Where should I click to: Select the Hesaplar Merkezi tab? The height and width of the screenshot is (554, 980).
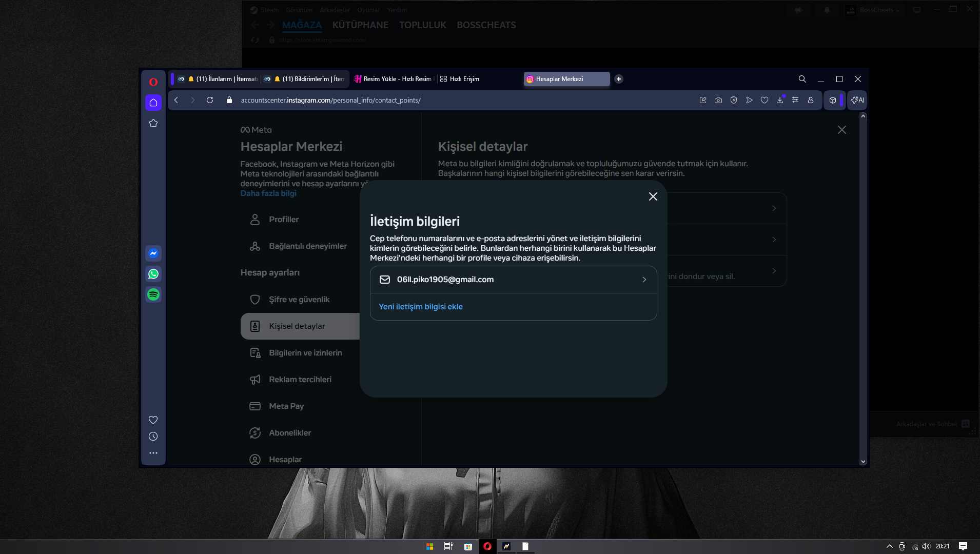point(566,79)
